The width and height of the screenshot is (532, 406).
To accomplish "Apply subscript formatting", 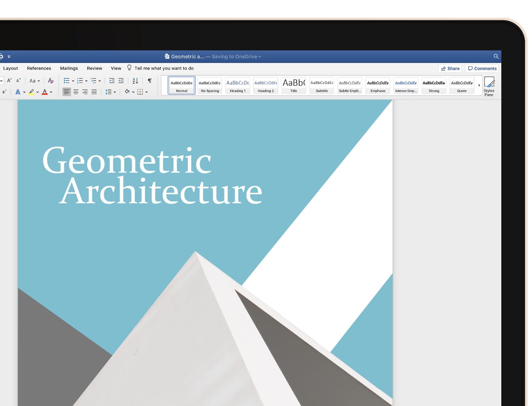I will point(4,92).
